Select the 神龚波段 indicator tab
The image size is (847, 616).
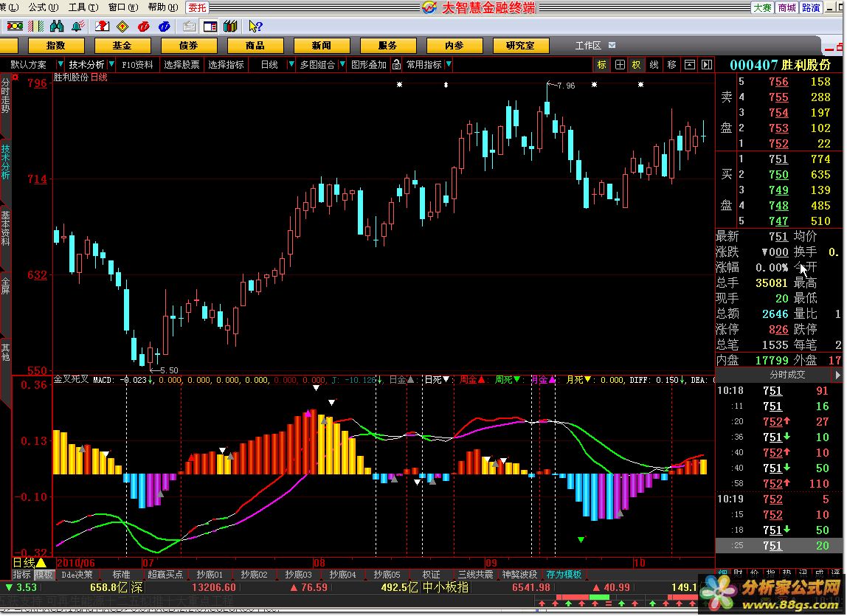[x=519, y=575]
